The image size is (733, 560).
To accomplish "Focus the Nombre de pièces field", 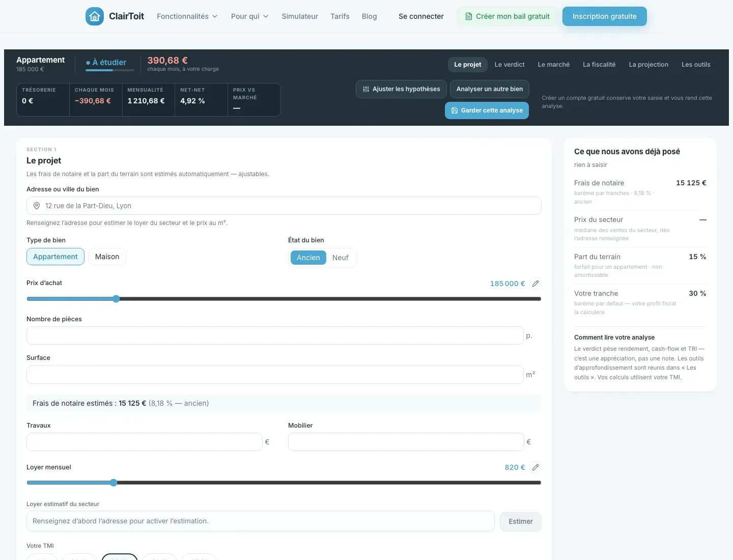I will 275,335.
